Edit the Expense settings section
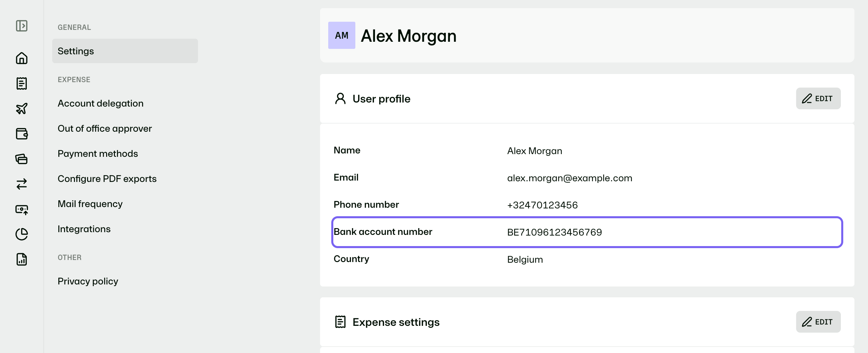868x353 pixels. pos(818,322)
